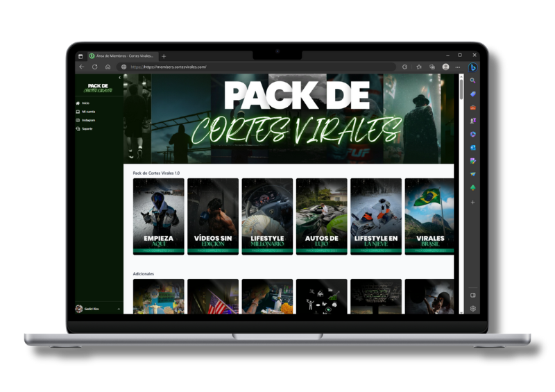Click the Edge sidebar search icon
This screenshot has height=392, width=555.
[x=472, y=80]
